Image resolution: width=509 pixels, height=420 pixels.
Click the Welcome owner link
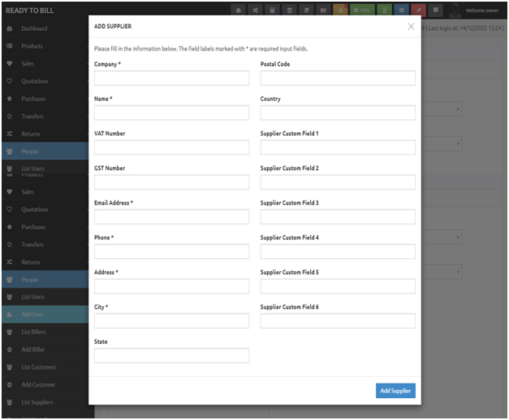pos(482,11)
